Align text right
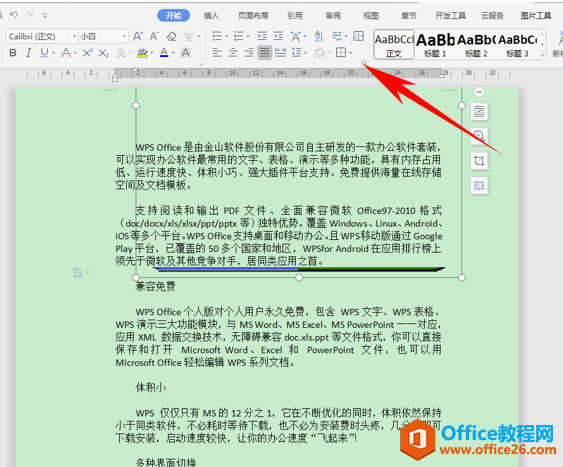 (249, 53)
